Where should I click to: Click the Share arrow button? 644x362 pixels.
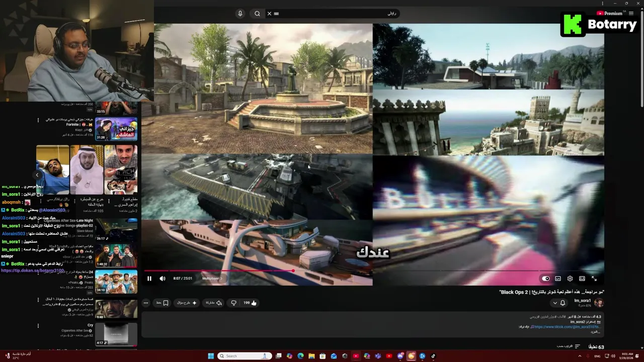[214, 303]
